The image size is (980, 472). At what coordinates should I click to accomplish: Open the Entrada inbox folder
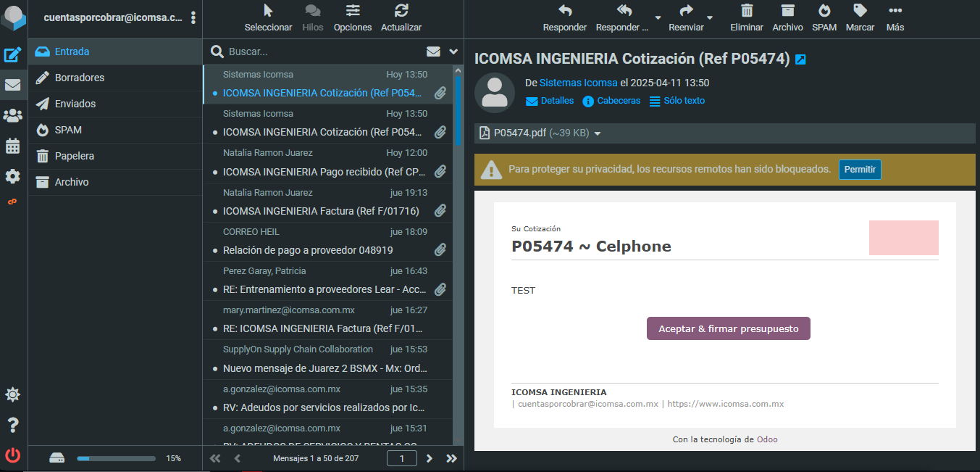[x=115, y=51]
